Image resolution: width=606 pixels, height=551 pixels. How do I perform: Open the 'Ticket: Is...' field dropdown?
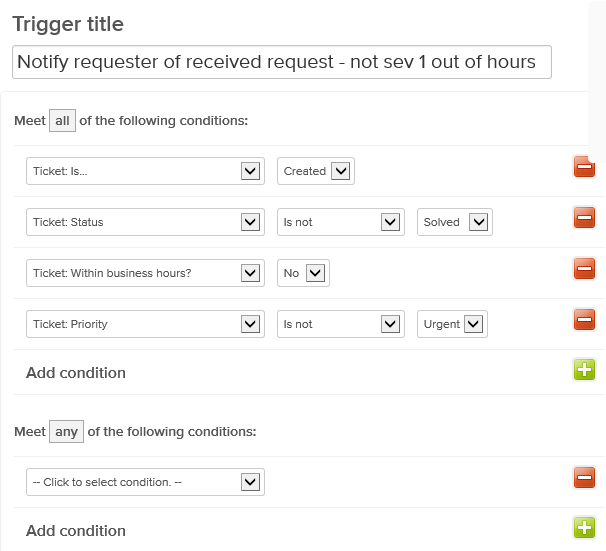pos(145,171)
